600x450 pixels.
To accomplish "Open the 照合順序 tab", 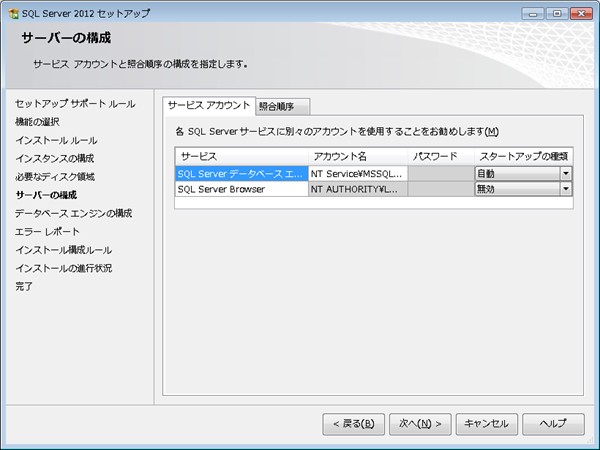I will (x=282, y=107).
